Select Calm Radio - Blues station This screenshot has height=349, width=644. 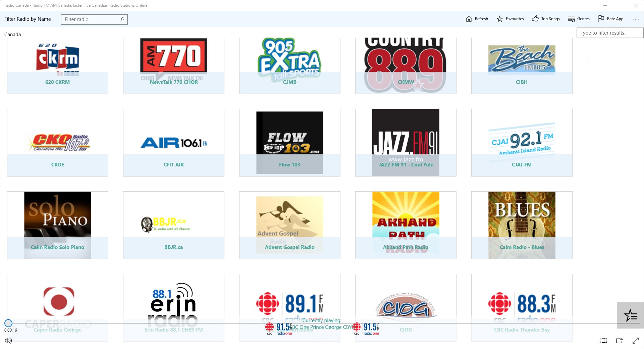click(x=522, y=225)
